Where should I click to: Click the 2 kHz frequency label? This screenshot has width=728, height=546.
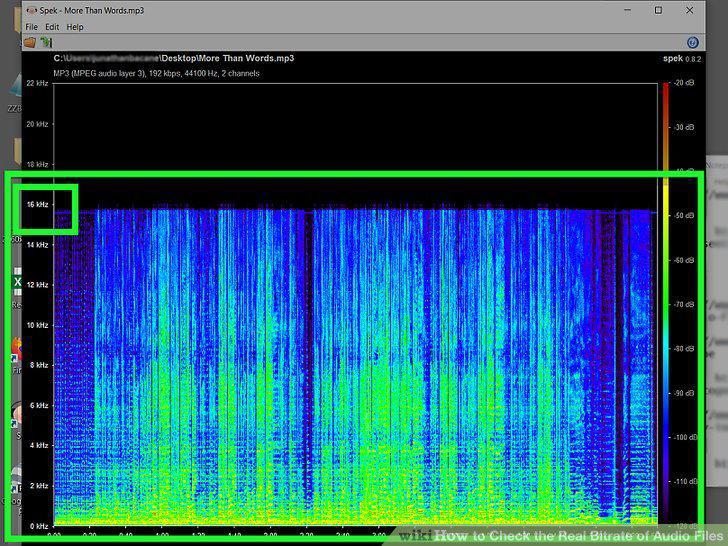[x=39, y=486]
